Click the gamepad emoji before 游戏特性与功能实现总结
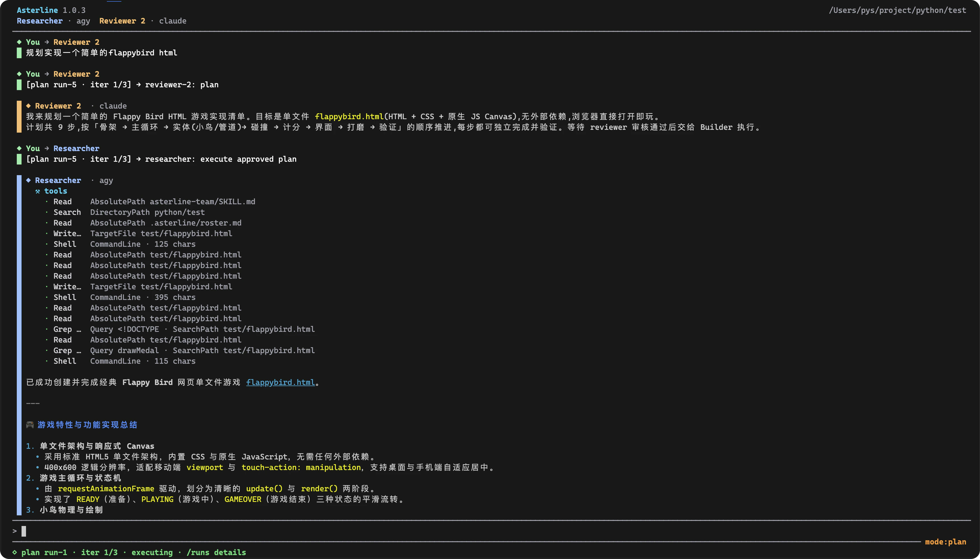Viewport: 980px width, 559px height. (30, 425)
